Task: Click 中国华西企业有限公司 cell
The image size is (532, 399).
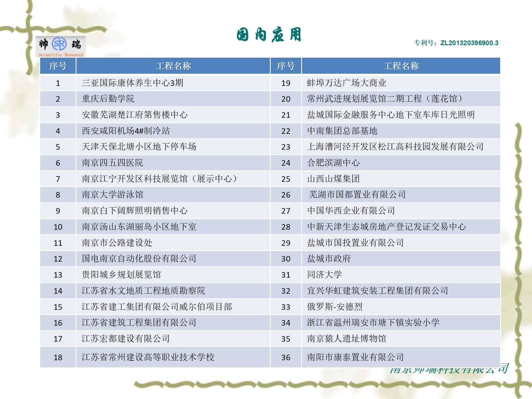Action: coord(401,211)
